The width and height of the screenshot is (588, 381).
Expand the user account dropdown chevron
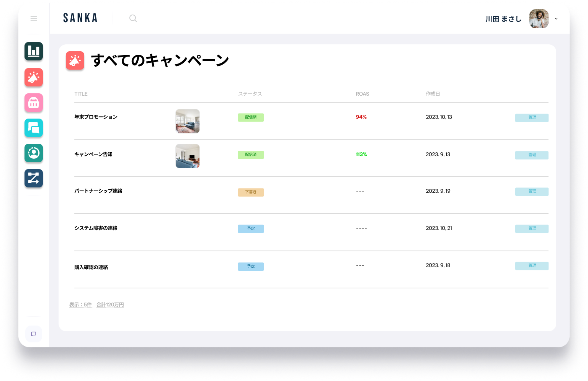[x=556, y=19]
